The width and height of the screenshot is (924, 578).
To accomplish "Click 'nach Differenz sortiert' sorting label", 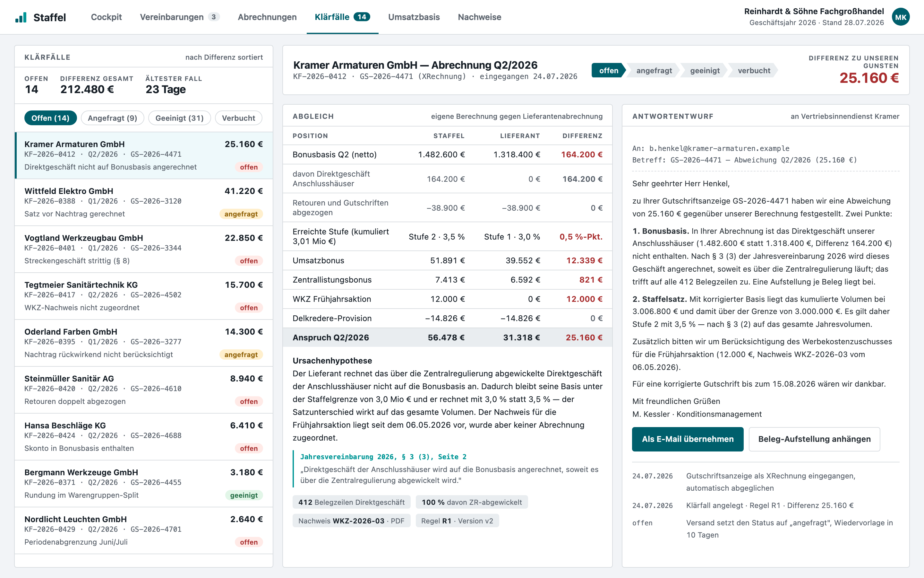I will tap(224, 57).
